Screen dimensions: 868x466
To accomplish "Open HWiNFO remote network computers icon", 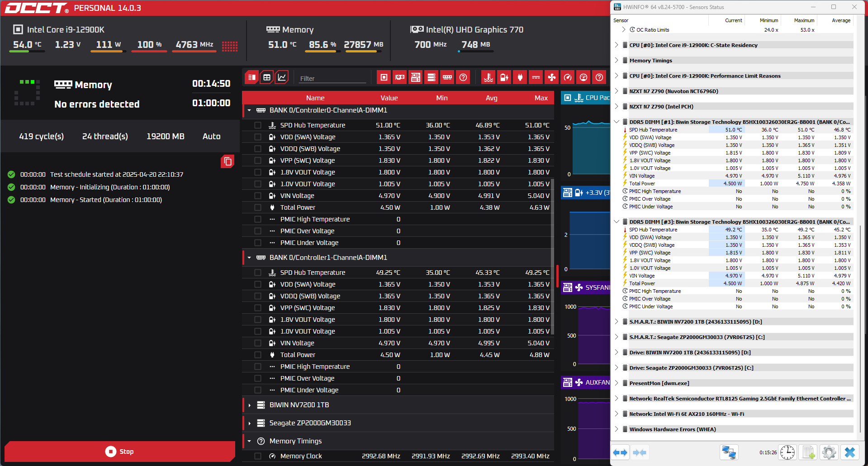I will pyautogui.click(x=729, y=452).
